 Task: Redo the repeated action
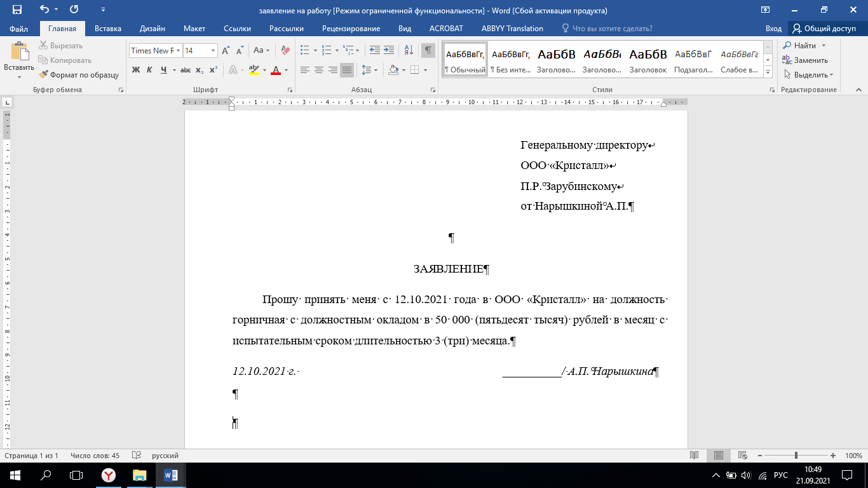coord(74,10)
